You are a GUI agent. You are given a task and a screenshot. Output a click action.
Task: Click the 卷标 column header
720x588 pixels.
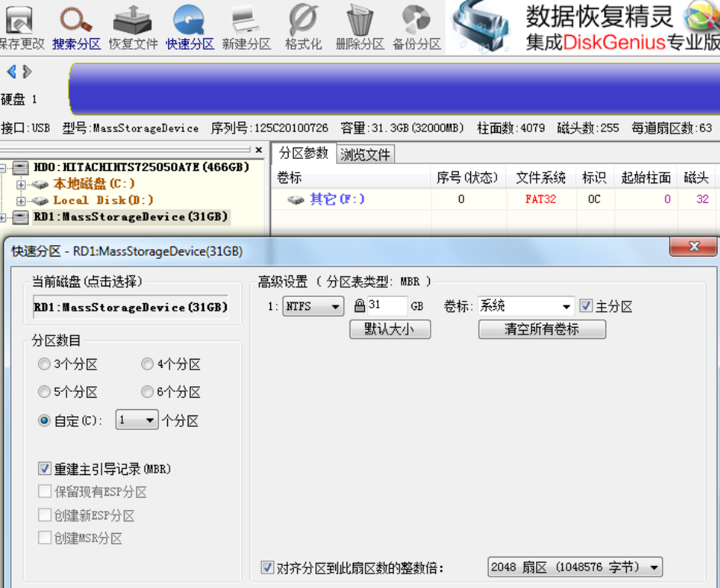(x=351, y=177)
